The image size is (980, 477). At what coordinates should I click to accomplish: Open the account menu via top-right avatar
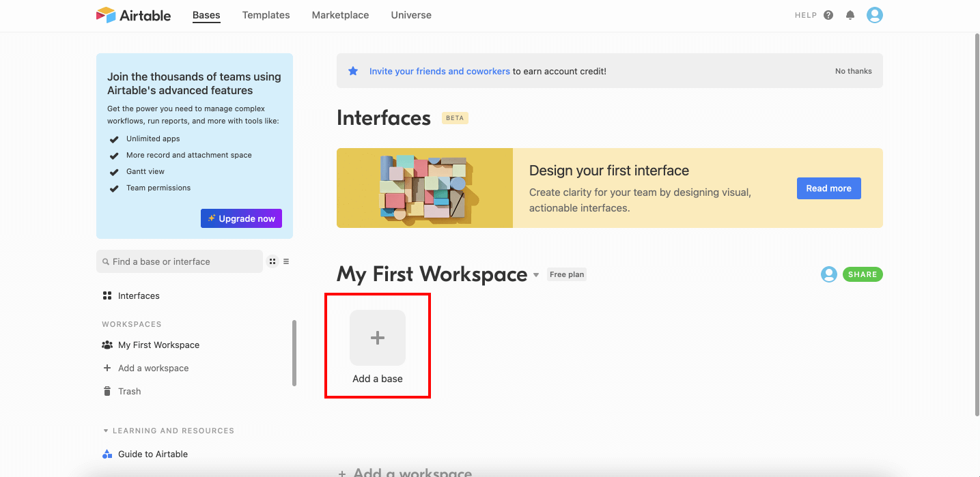[x=875, y=14]
